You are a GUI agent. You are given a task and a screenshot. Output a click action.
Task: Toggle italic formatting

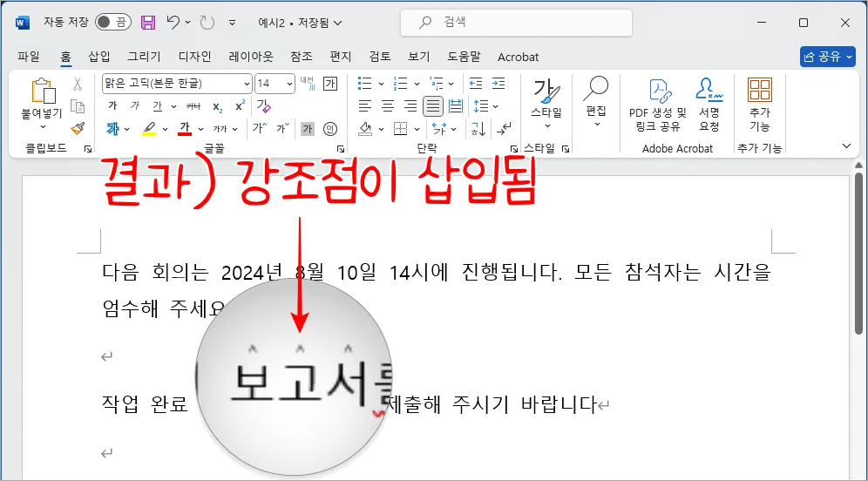pyautogui.click(x=135, y=105)
